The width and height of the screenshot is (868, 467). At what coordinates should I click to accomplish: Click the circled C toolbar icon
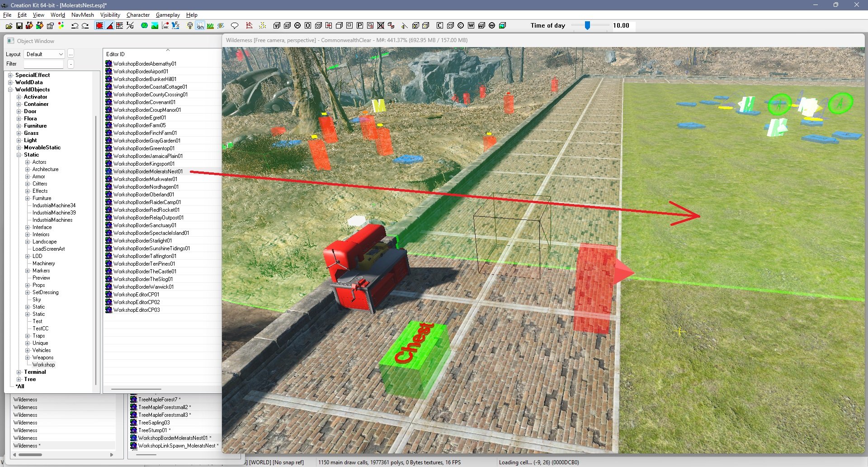[460, 26]
